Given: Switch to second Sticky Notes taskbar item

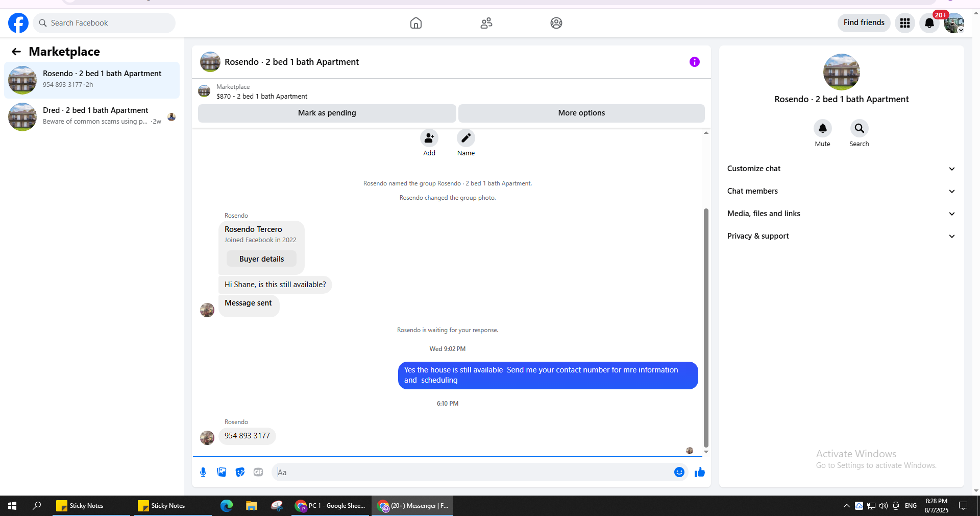Looking at the screenshot, I should point(174,506).
